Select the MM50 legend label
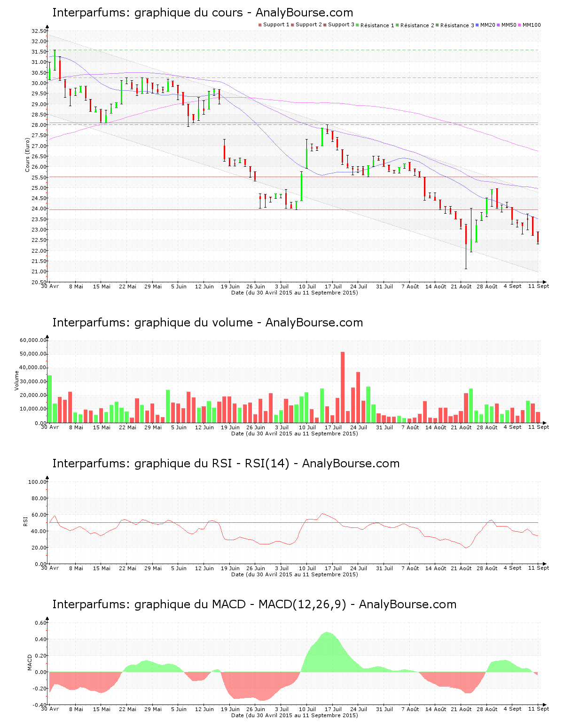This screenshot has height=728, width=564. 509,25
